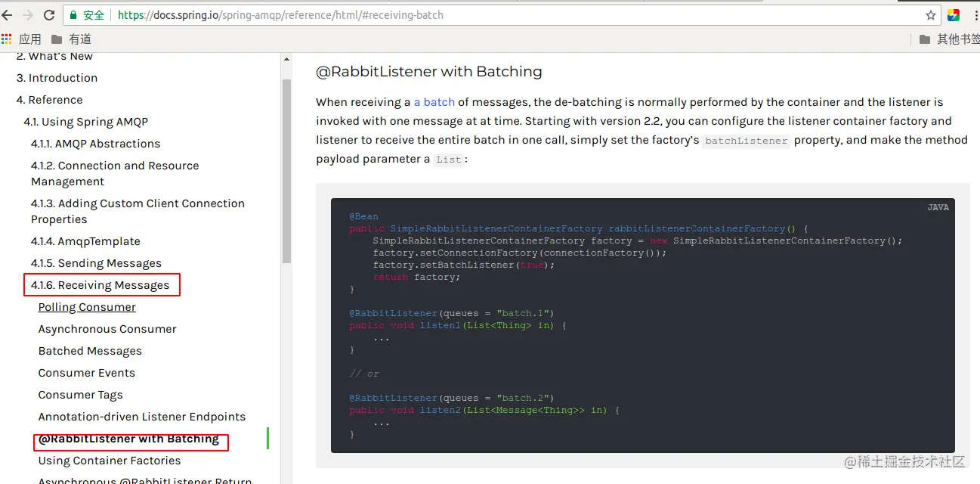
Task: Select '@RabbitListener with Batching' sidebar item
Action: 128,439
